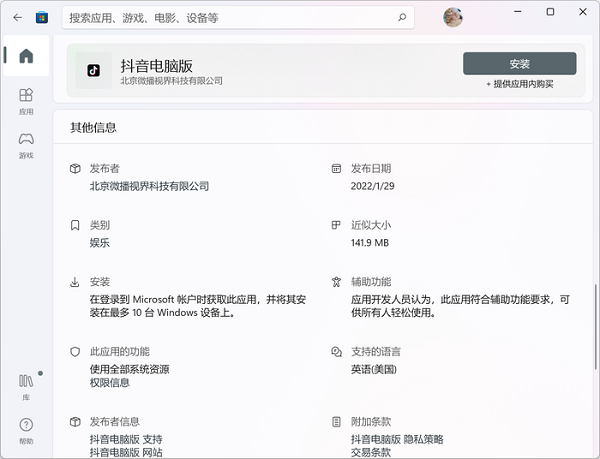Open the 抖音电脑版 支持 link
This screenshot has width=600, height=459.
[x=125, y=439]
